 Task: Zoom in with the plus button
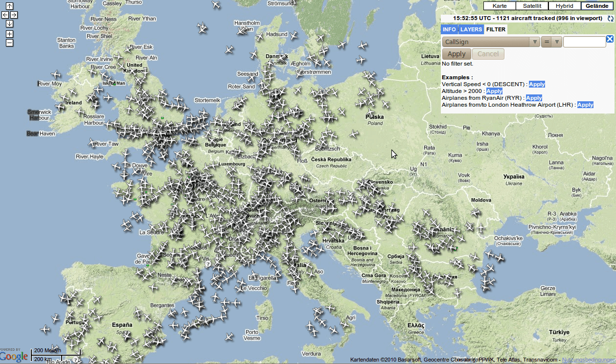coord(10,34)
